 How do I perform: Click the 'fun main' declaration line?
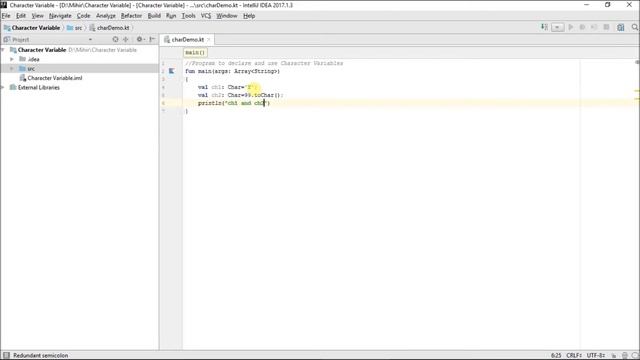coord(233,71)
